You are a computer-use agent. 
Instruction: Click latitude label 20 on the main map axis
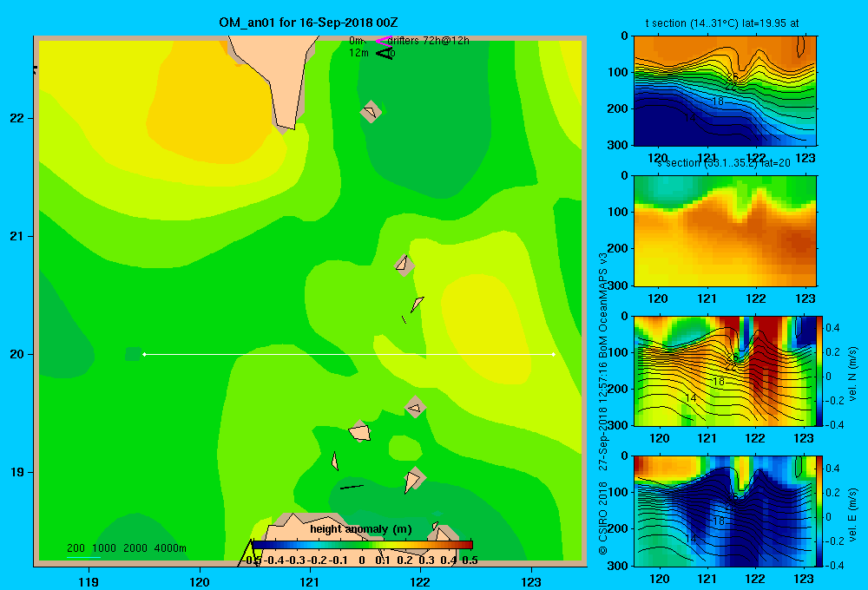tap(17, 354)
